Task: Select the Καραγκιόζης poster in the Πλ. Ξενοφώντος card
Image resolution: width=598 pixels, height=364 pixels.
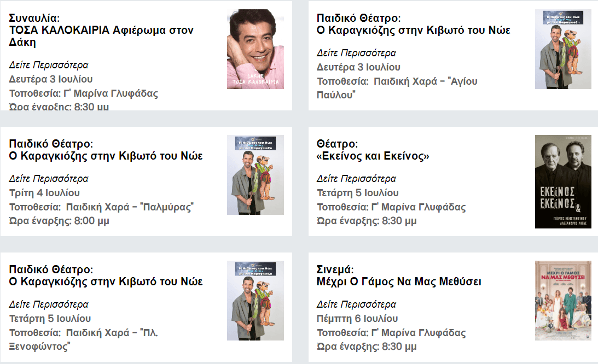Action: tap(256, 301)
